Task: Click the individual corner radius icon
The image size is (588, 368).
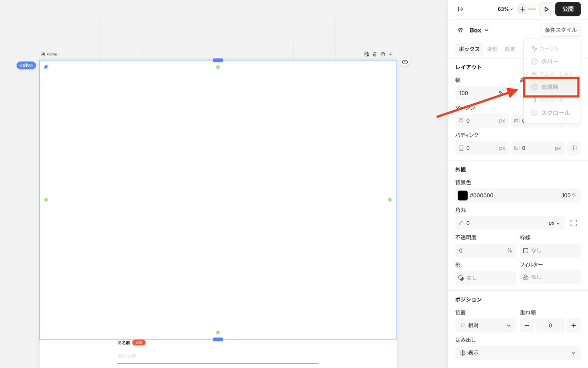Action: [573, 223]
